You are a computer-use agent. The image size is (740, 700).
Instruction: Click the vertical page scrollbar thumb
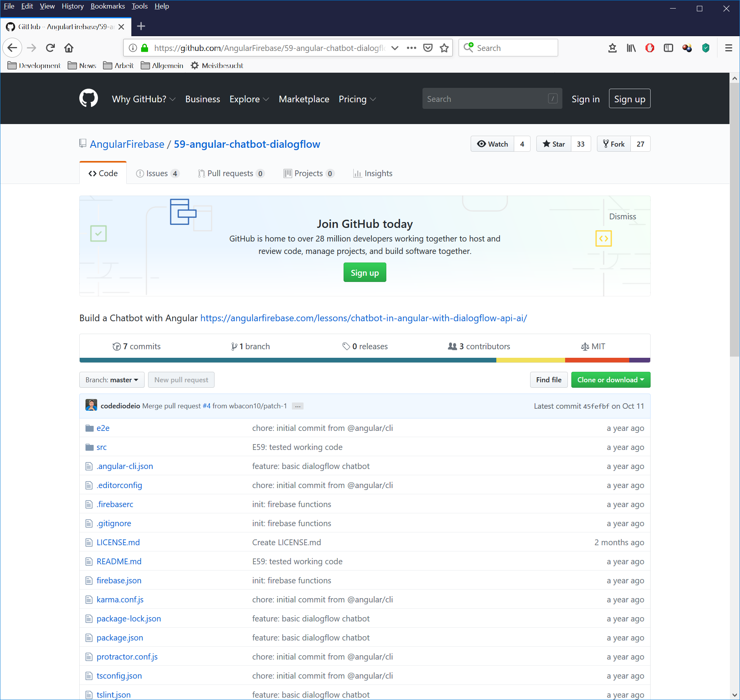coord(734,220)
